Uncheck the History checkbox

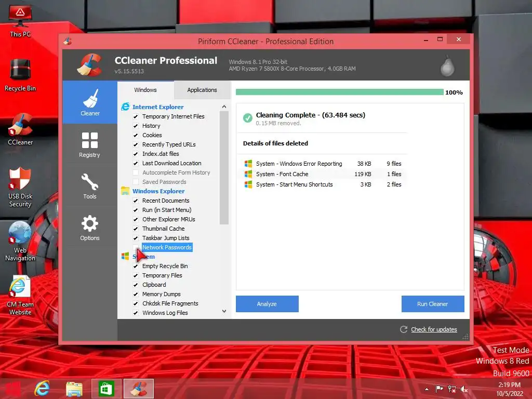[x=136, y=126]
